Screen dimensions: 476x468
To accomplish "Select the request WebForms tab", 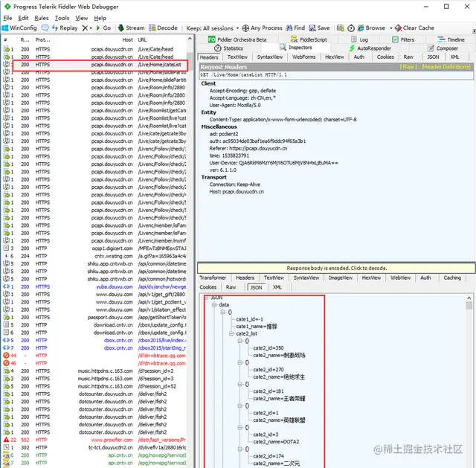I will 304,57.
